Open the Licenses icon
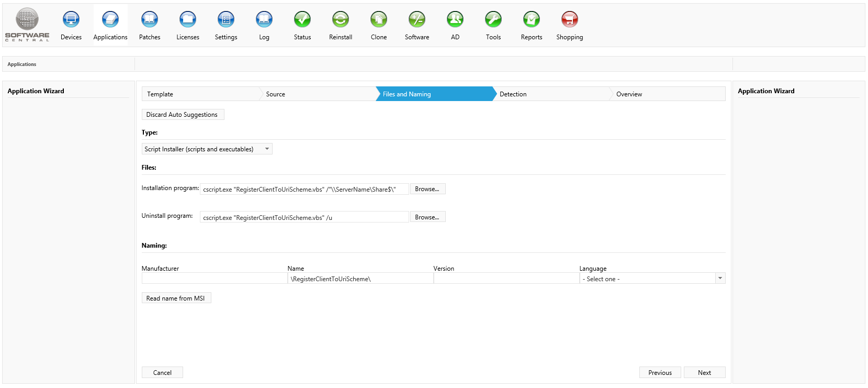The width and height of the screenshot is (868, 388). (x=188, y=20)
